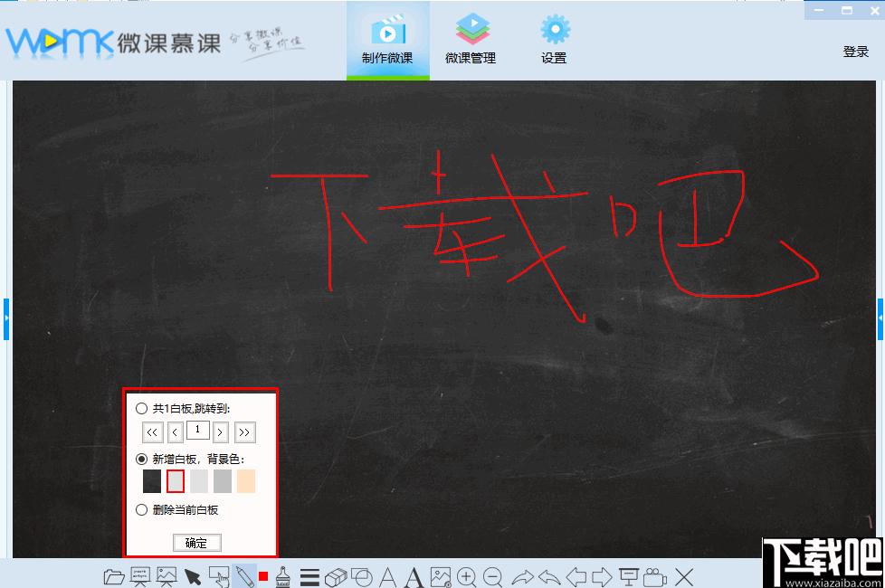Click the zoom out magnifier icon
This screenshot has height=588, width=885.
[x=493, y=577]
